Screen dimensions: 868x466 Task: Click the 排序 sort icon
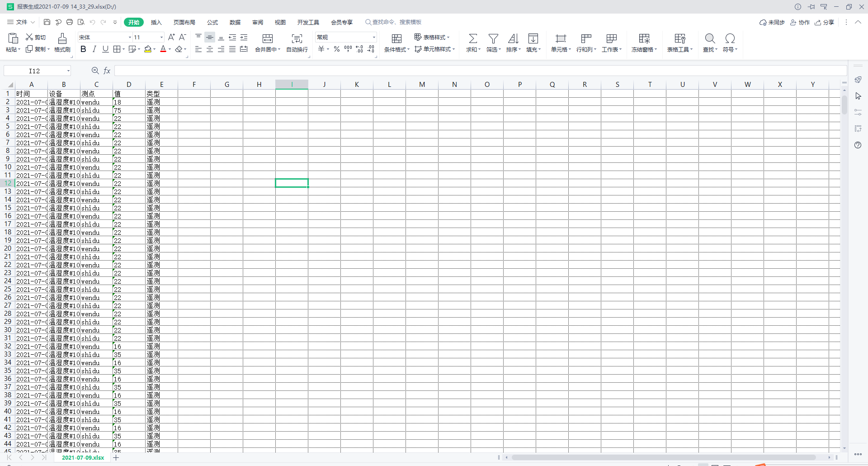[513, 38]
